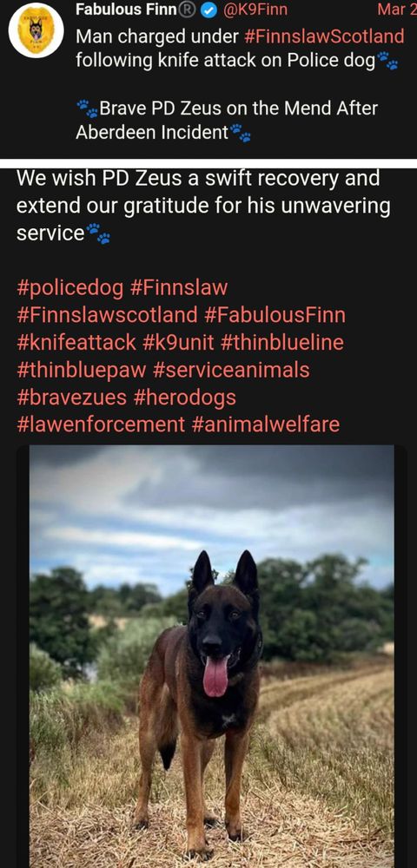The height and width of the screenshot is (868, 417).
Task: Open Fabulous Finn profile avatar
Action: (36, 30)
